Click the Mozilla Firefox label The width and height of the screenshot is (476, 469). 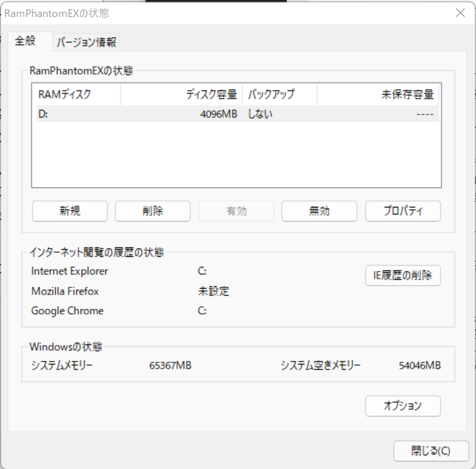[x=65, y=292]
